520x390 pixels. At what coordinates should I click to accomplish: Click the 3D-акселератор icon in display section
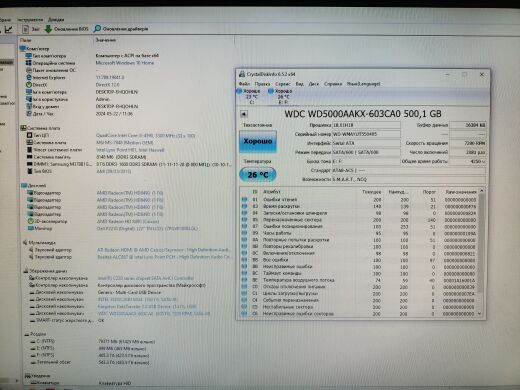tap(31, 221)
